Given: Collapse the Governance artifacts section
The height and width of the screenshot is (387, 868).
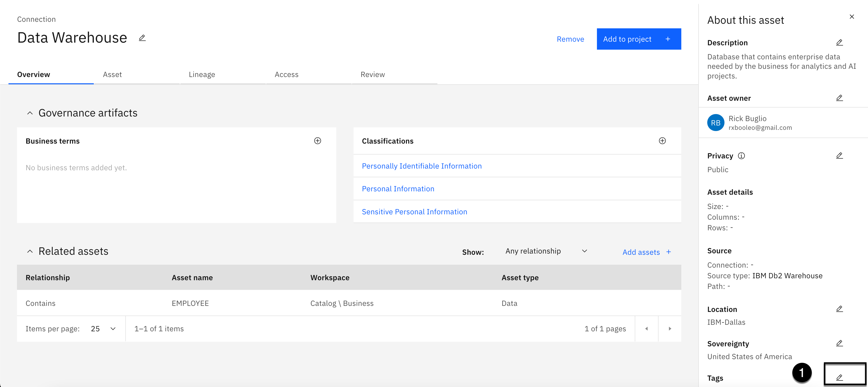Looking at the screenshot, I should pos(30,113).
